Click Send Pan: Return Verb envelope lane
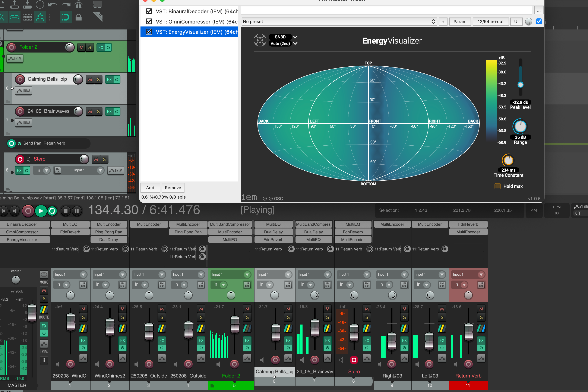 click(48, 143)
